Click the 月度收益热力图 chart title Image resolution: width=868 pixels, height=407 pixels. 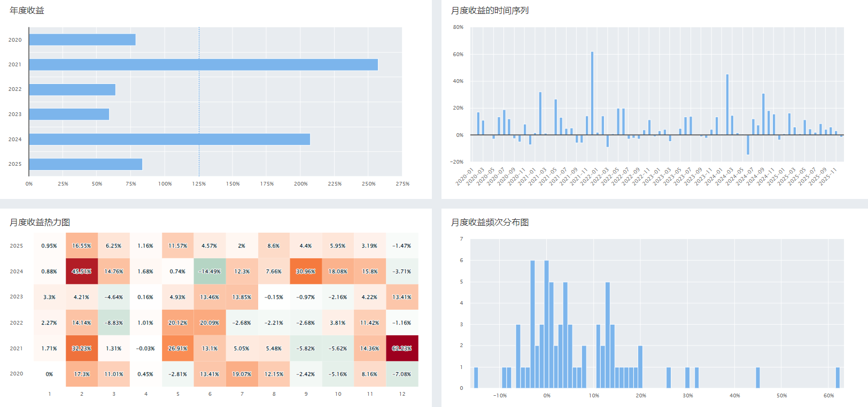(40, 222)
